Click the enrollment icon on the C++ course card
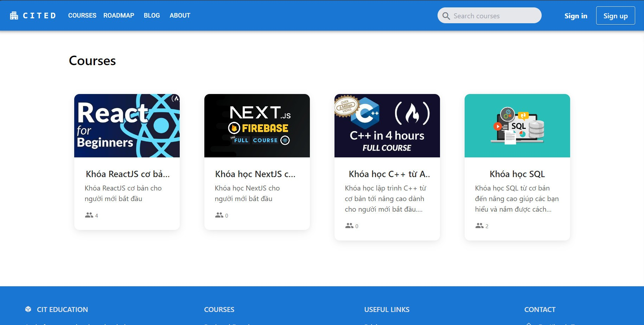The image size is (644, 325). coord(349,226)
